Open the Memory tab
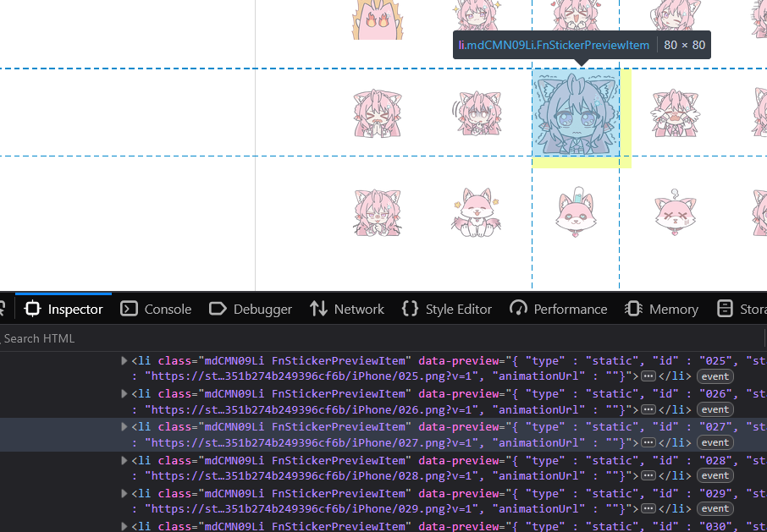The image size is (767, 532). 661,310
